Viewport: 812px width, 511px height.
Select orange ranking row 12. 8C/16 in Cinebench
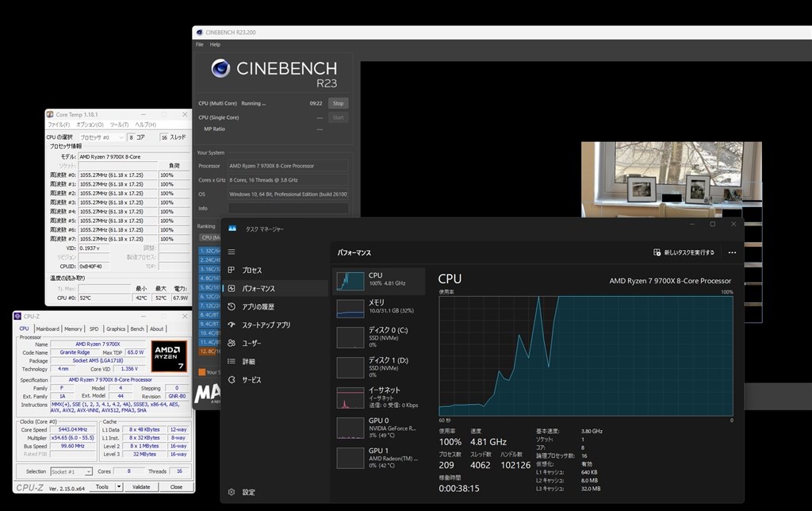(209, 352)
